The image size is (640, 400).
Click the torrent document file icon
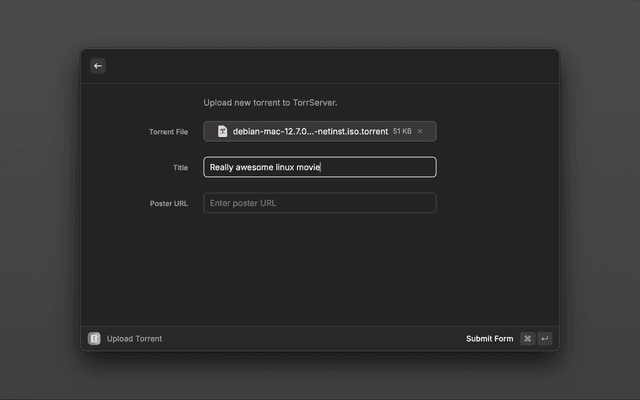222,131
